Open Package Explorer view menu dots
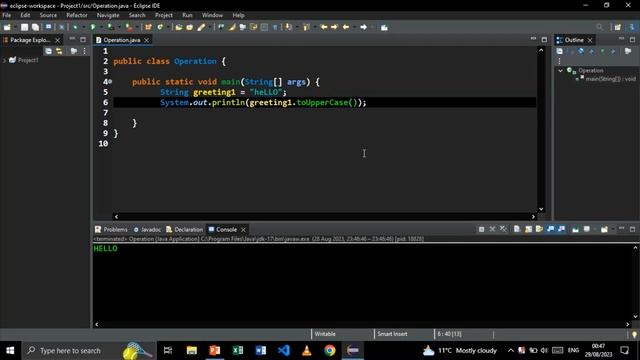640x360 pixels. coord(84,51)
